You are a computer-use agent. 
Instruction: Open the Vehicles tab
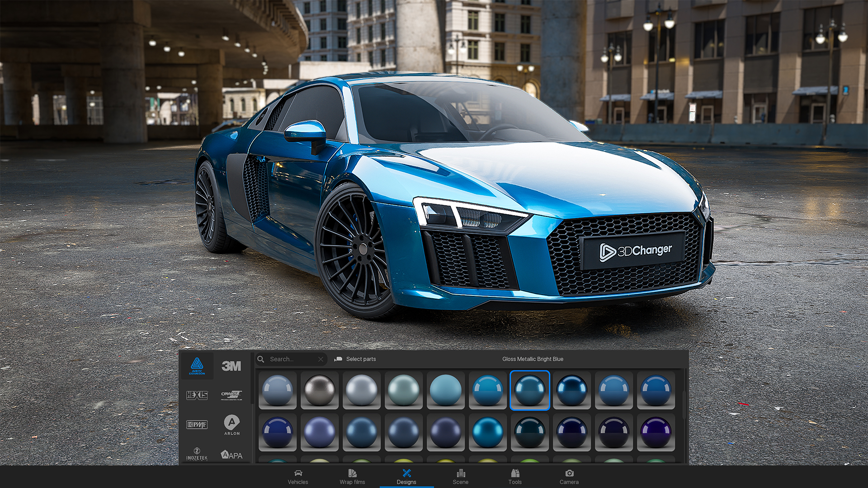coord(298,477)
